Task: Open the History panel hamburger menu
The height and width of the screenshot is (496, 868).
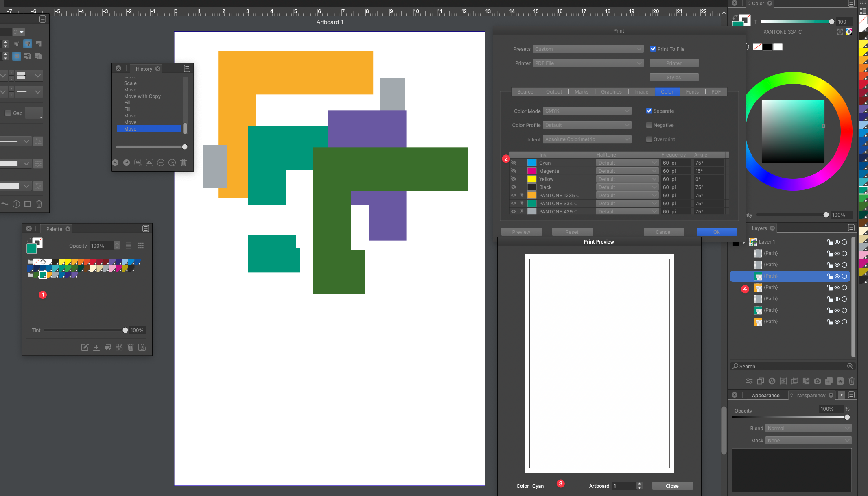Action: 187,68
